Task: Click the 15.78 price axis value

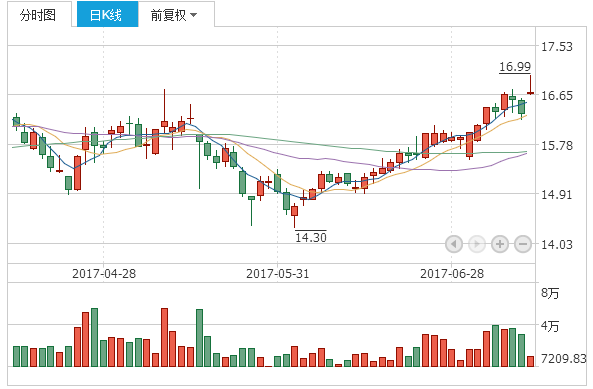Action: [557, 146]
